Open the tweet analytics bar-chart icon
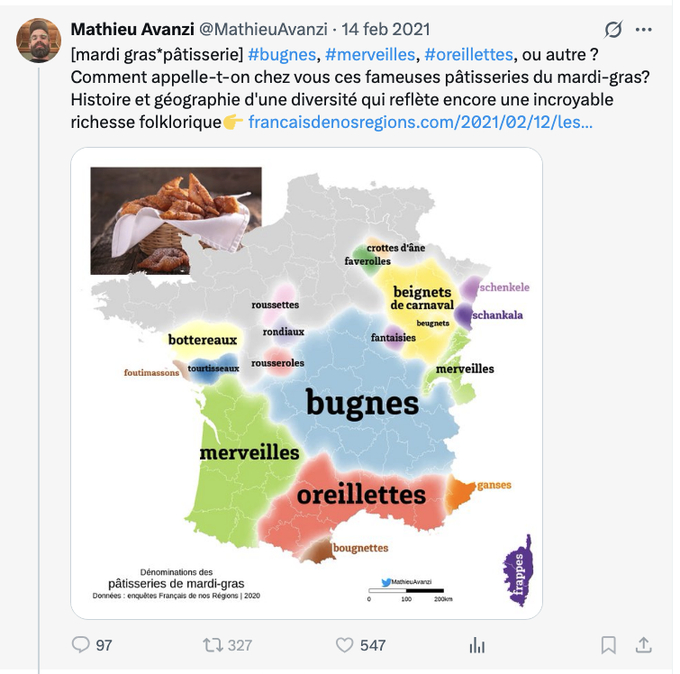This screenshot has height=674, width=680. pyautogui.click(x=477, y=645)
